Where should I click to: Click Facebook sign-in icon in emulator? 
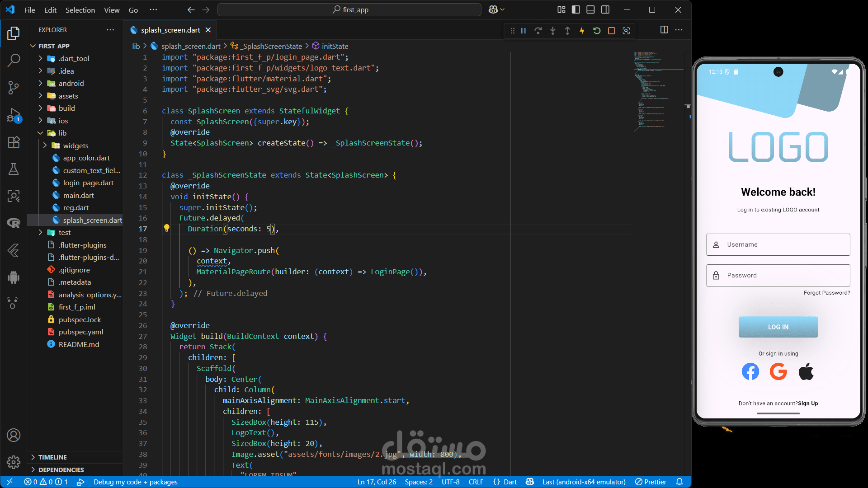[x=750, y=372]
